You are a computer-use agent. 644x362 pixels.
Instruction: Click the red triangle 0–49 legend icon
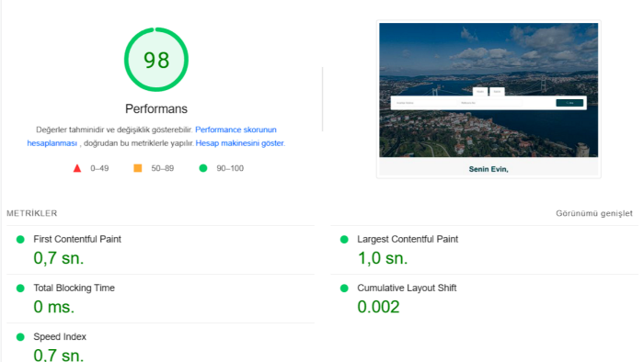coord(77,168)
